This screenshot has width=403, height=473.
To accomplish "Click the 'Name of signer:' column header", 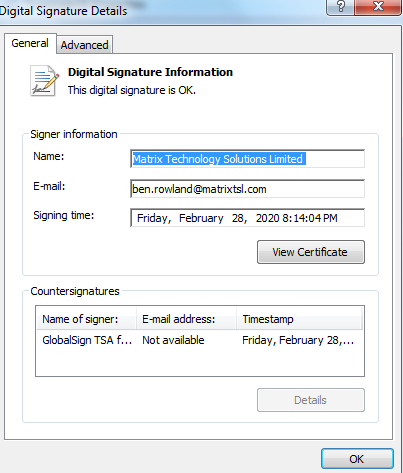I will click(x=86, y=319).
